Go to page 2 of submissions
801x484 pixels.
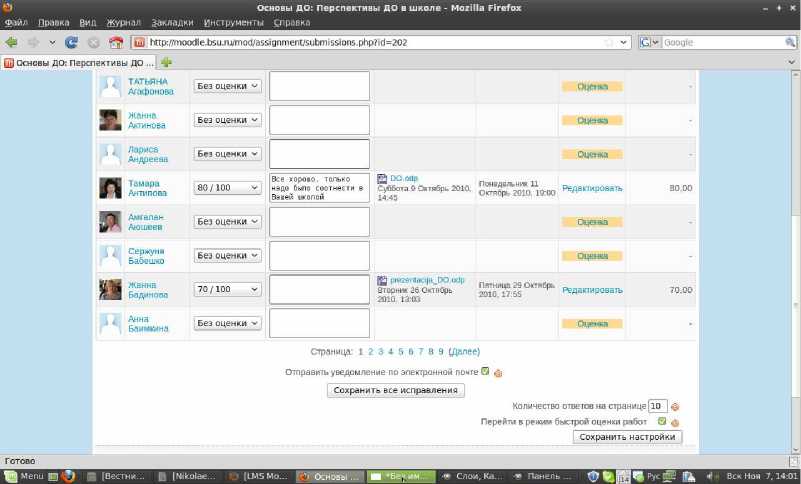click(x=370, y=352)
